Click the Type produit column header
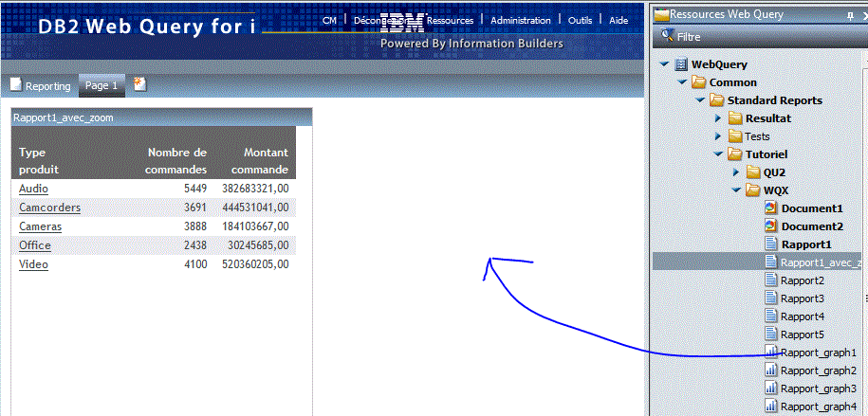This screenshot has height=416, width=868. 39,160
